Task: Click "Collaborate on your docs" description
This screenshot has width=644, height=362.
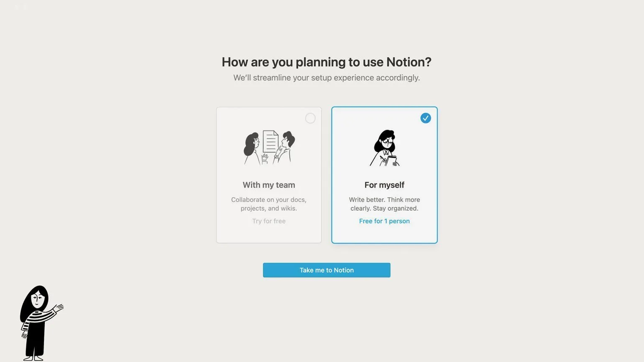Action: (269, 204)
